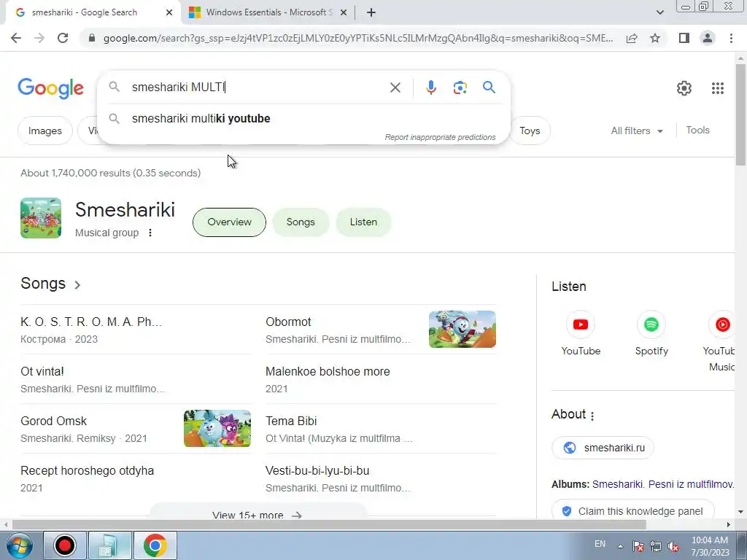Filter results by Images
The height and width of the screenshot is (560, 747).
[44, 131]
